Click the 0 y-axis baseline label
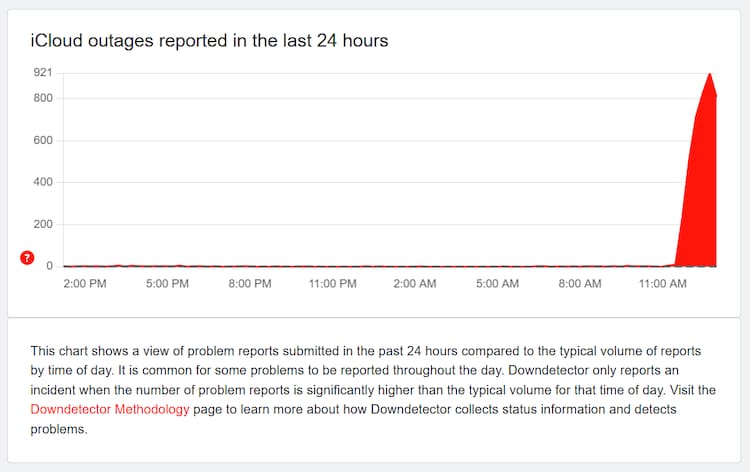 pos(48,266)
